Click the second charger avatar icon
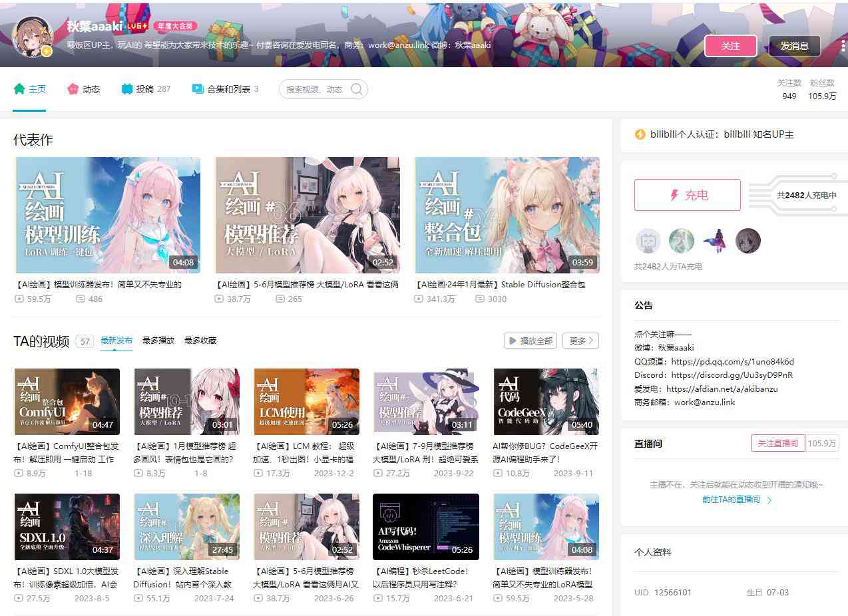The width and height of the screenshot is (848, 616). 681,241
